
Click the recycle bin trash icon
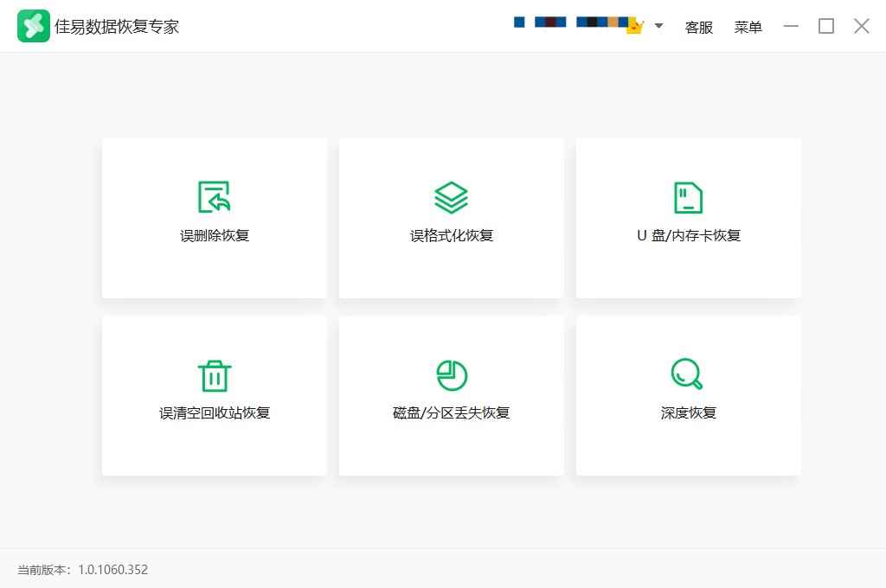215,375
